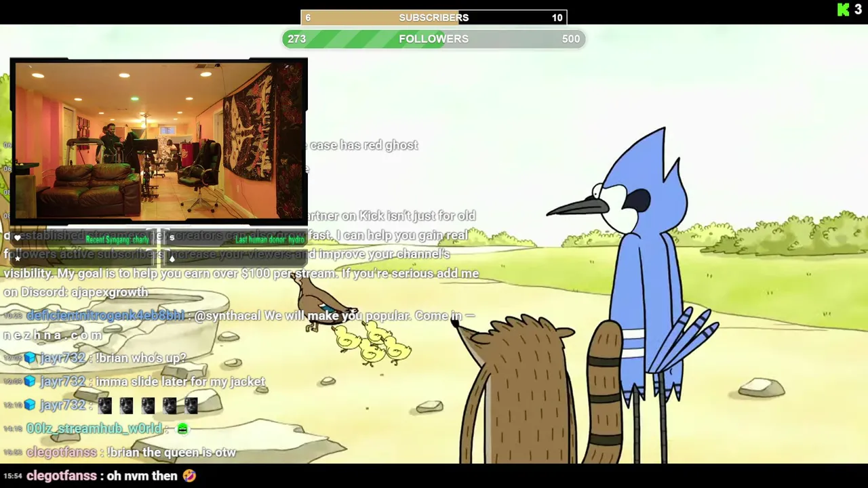The width and height of the screenshot is (868, 488).
Task: Click username 00lz_streamhub_w0rld
Action: coord(94,428)
